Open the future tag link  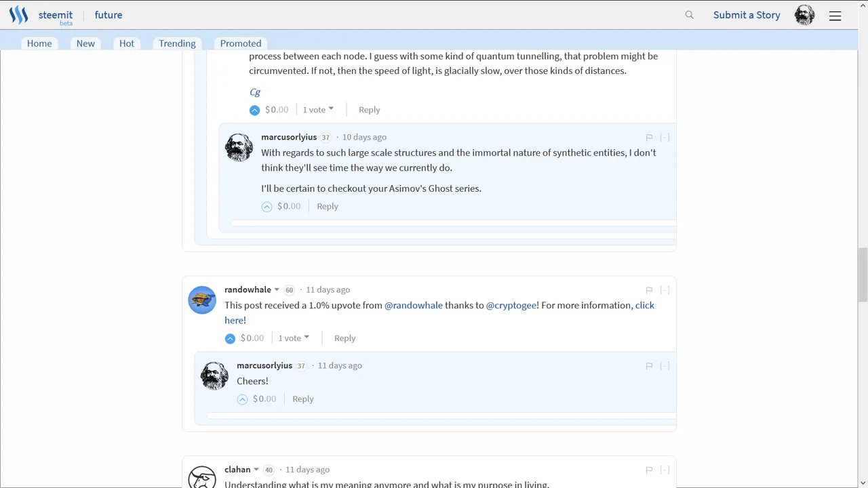click(x=108, y=15)
